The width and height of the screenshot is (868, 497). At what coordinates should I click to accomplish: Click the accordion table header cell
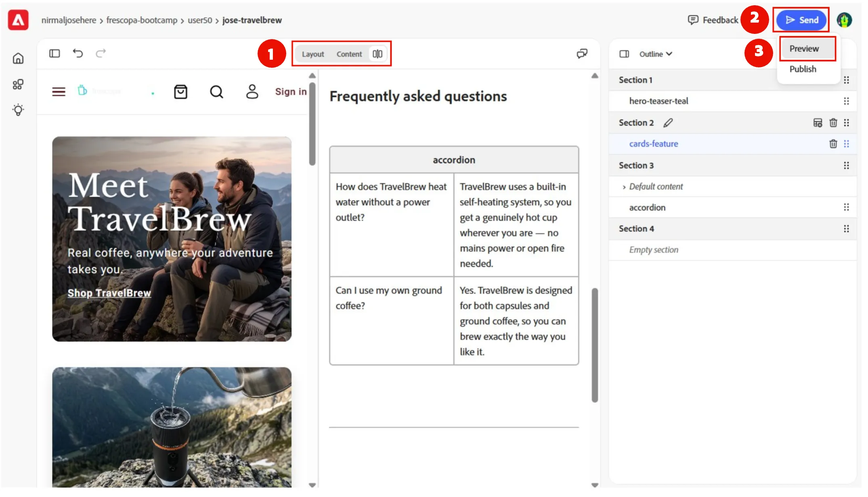pyautogui.click(x=454, y=160)
